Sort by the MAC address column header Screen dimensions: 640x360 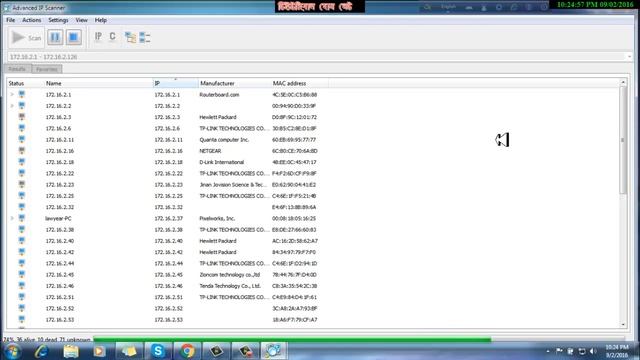[x=299, y=83]
